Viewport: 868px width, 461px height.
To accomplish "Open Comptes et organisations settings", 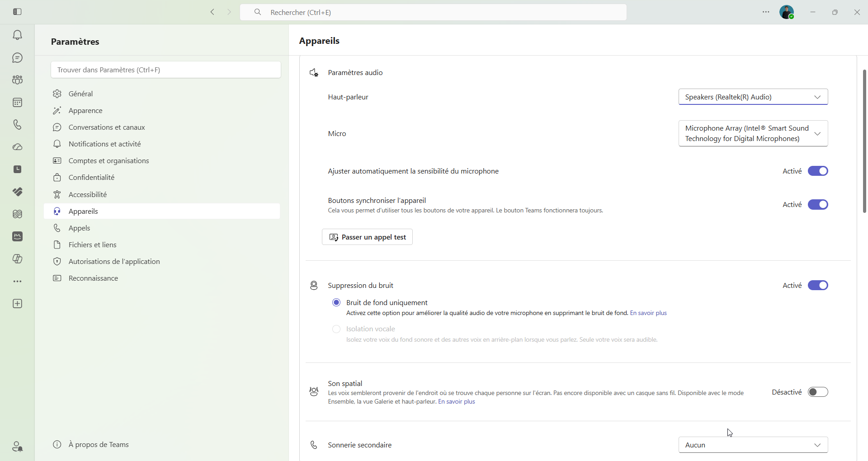I will (162, 161).
